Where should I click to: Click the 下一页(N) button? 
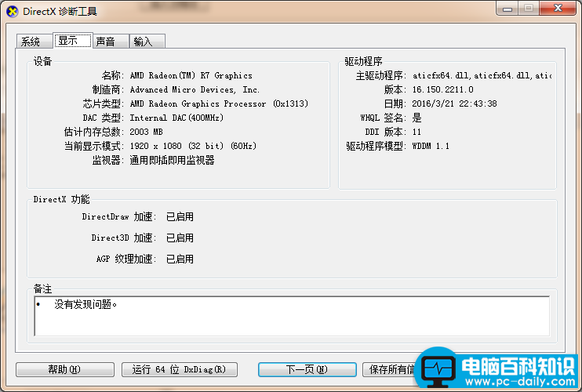(306, 369)
